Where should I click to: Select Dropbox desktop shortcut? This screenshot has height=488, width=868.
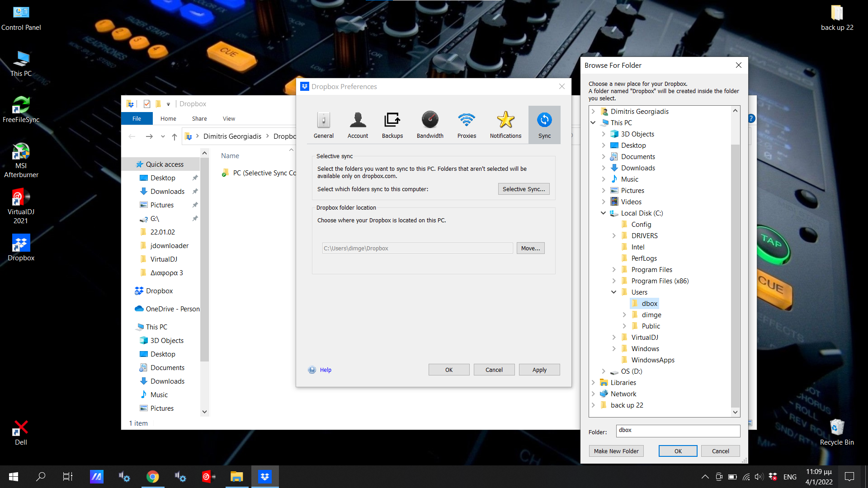click(21, 248)
